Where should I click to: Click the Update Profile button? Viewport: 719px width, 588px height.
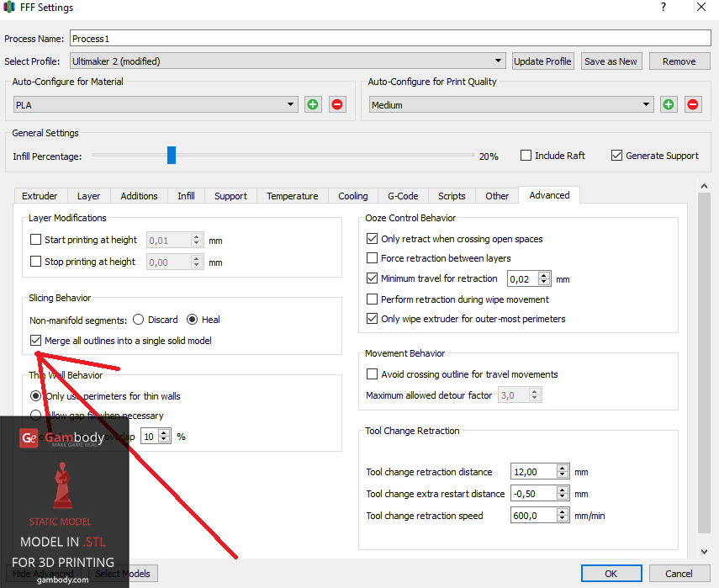tap(542, 61)
